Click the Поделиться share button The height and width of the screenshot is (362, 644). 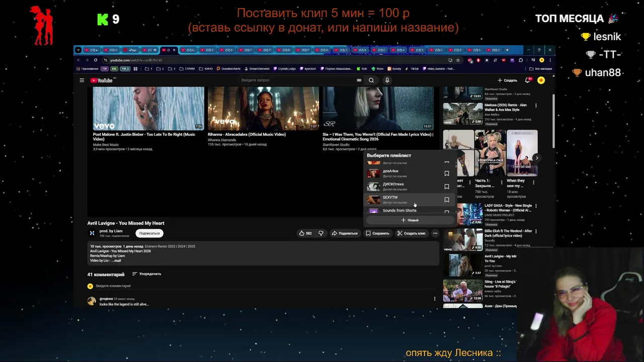pyautogui.click(x=345, y=233)
